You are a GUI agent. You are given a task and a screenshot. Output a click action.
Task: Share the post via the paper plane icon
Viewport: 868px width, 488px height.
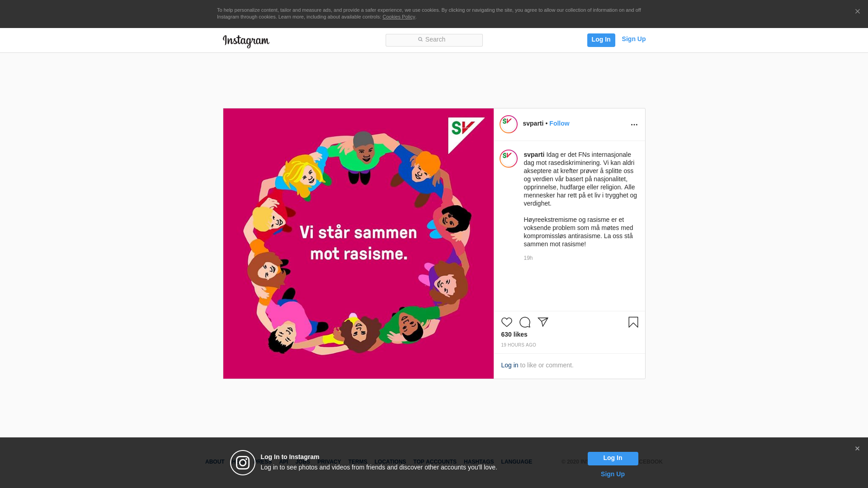[x=542, y=322]
